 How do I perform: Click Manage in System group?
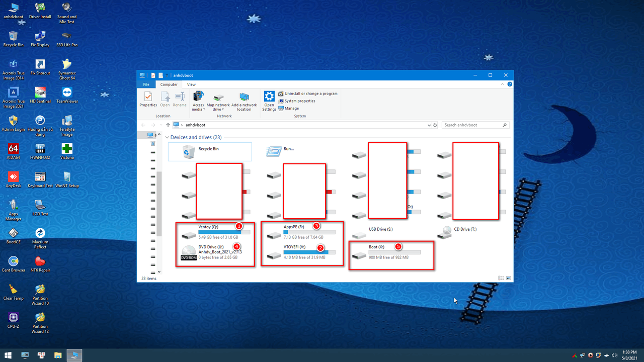[x=288, y=108]
